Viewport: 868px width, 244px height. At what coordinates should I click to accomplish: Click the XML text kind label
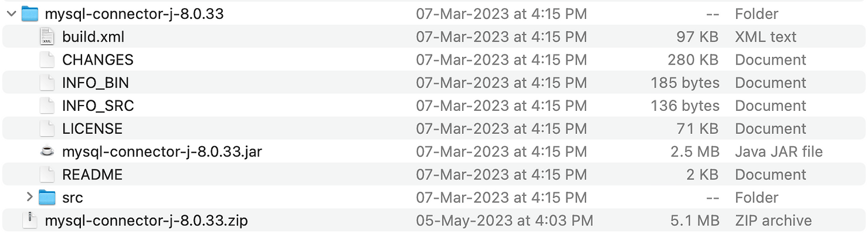(x=765, y=37)
